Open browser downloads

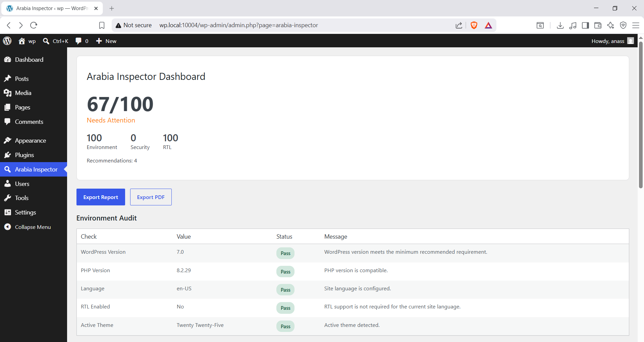tap(560, 25)
